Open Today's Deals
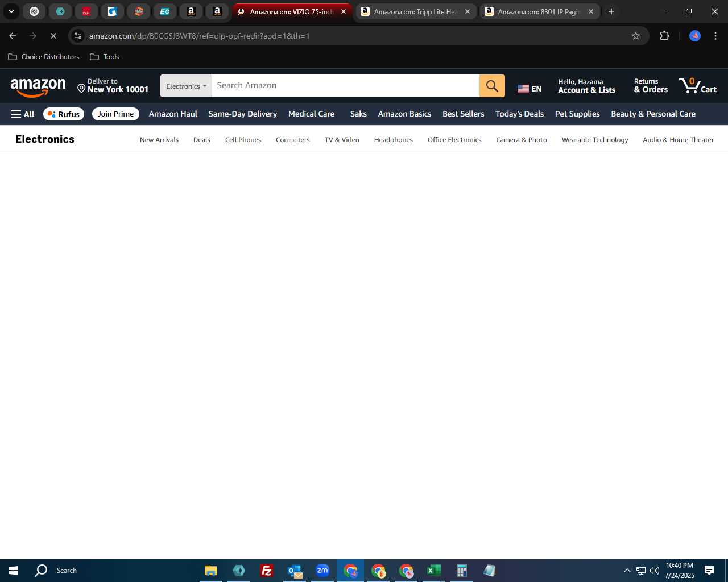 point(519,114)
